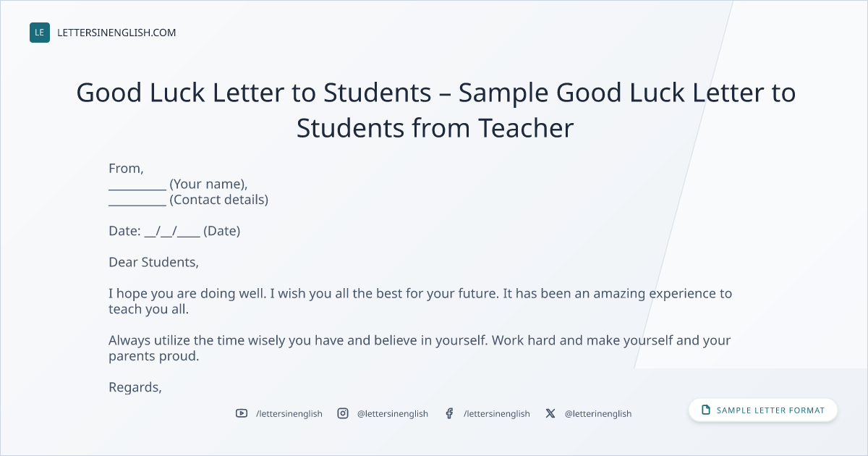Open the @letterinenglish X handle
Screen dimensions: 868x456
598,413
